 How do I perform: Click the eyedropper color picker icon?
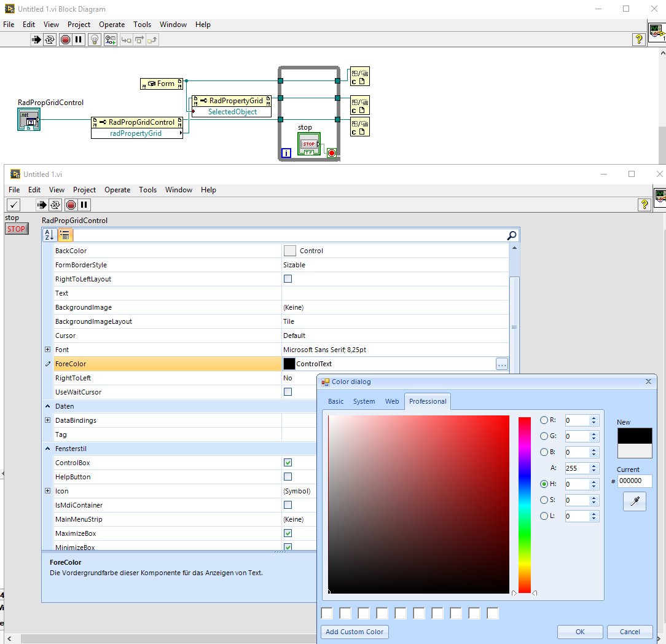(635, 501)
